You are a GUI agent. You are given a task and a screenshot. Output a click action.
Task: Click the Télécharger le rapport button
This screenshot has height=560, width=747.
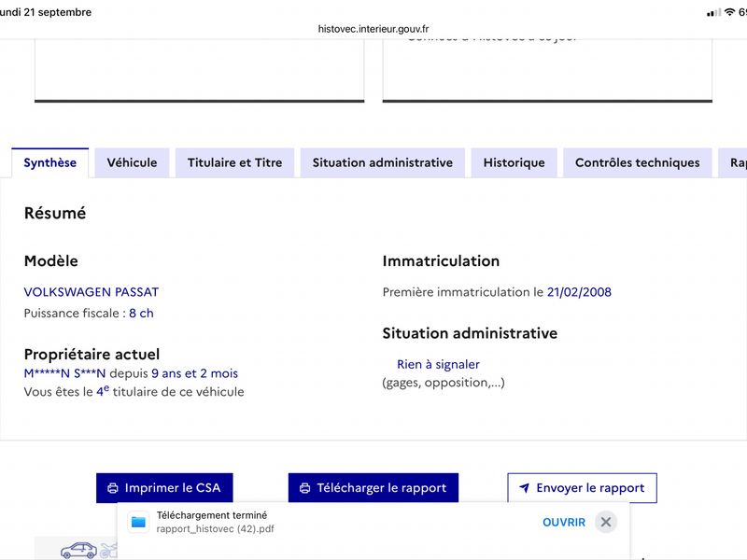click(373, 487)
